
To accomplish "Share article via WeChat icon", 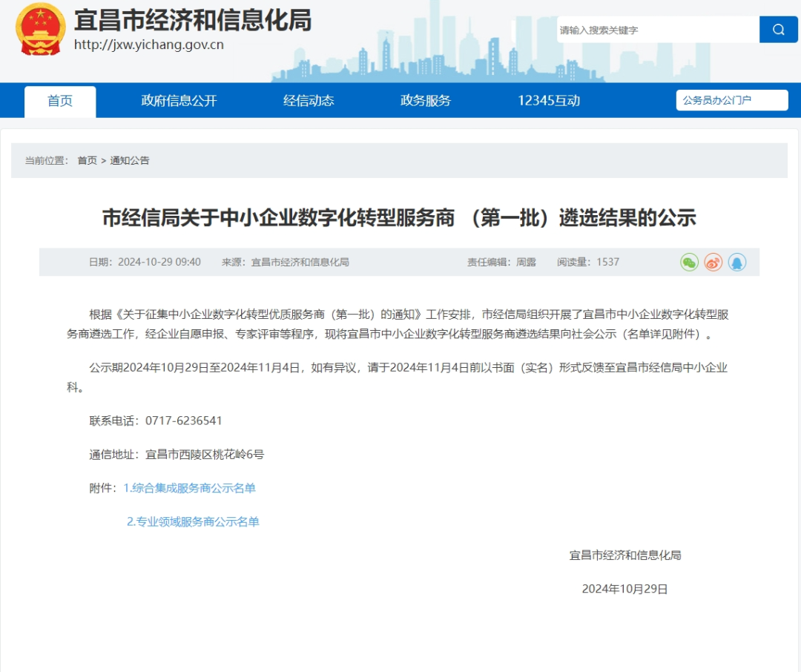I will (x=689, y=263).
